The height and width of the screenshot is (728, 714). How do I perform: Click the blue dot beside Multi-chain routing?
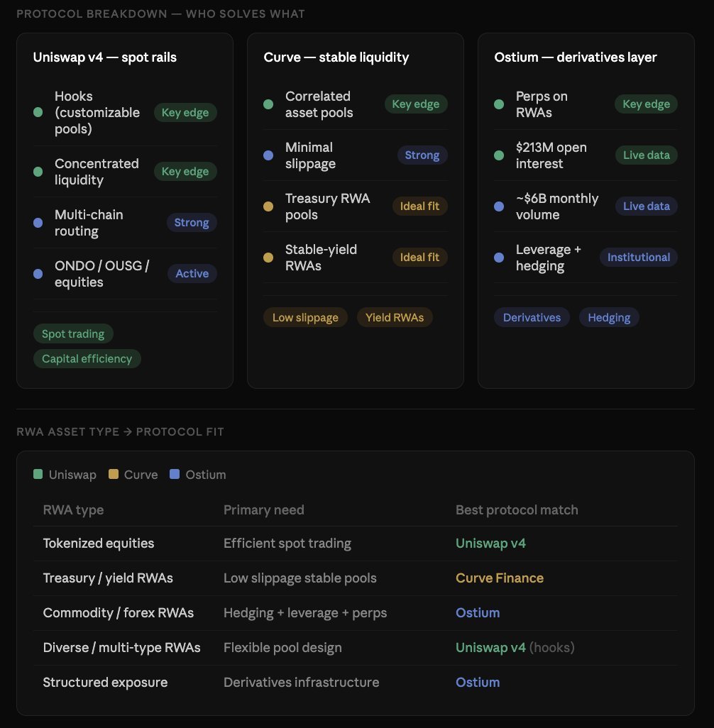pos(38,223)
